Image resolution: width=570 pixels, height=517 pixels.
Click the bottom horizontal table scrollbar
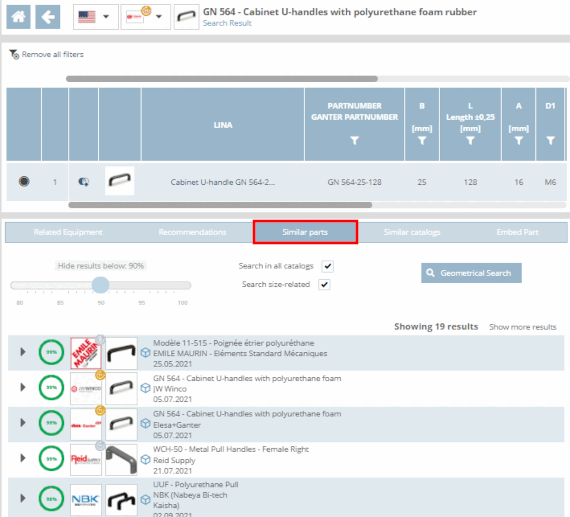click(220, 205)
